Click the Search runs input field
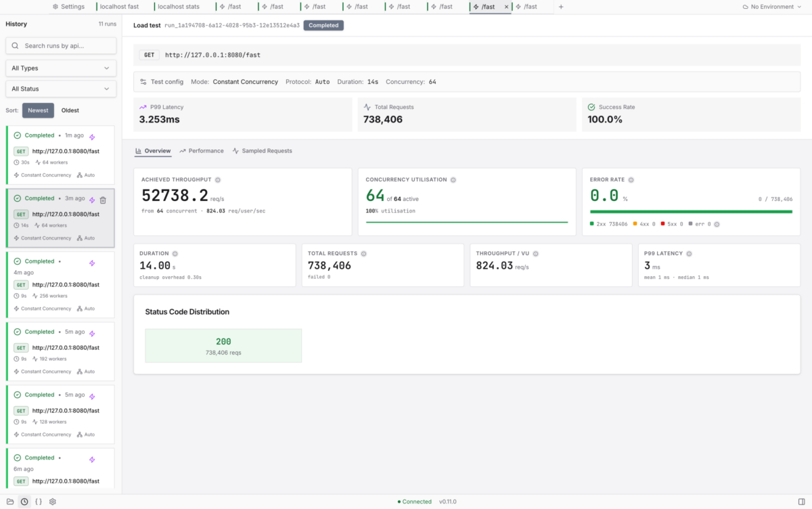 point(61,46)
